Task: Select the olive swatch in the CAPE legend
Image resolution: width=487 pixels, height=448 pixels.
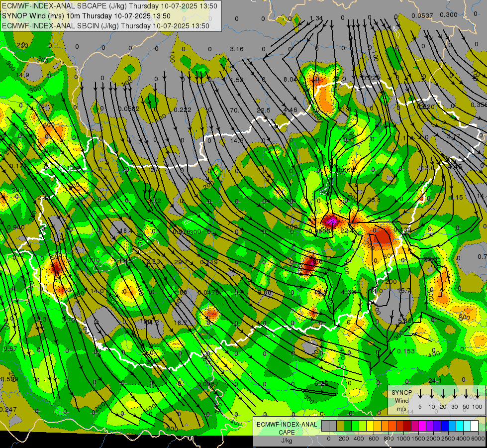Action: point(340,426)
